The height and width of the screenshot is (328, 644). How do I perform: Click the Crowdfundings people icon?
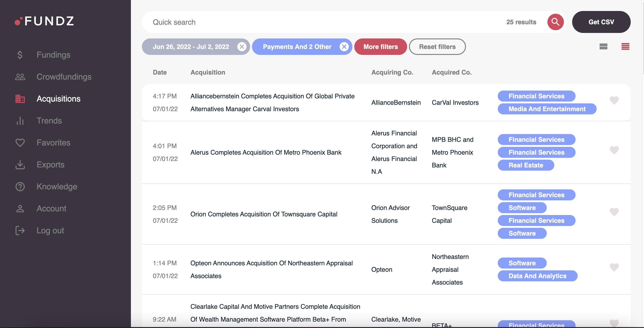[x=20, y=77]
